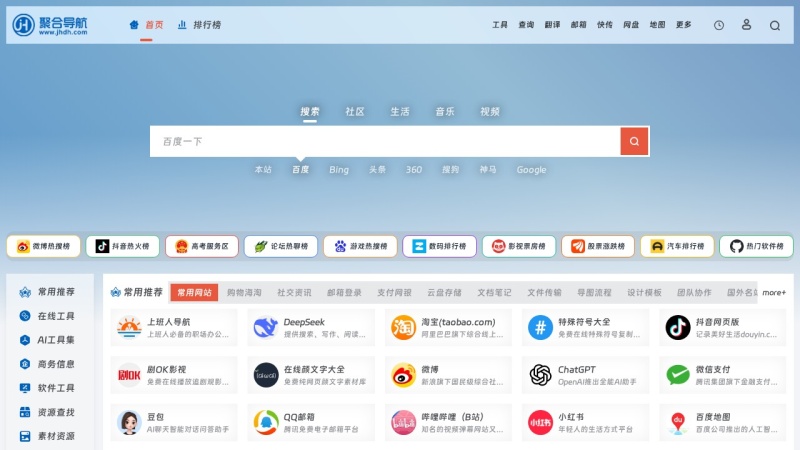Select 素材资源 in the left sidebar
This screenshot has height=450, width=800.
tap(49, 436)
